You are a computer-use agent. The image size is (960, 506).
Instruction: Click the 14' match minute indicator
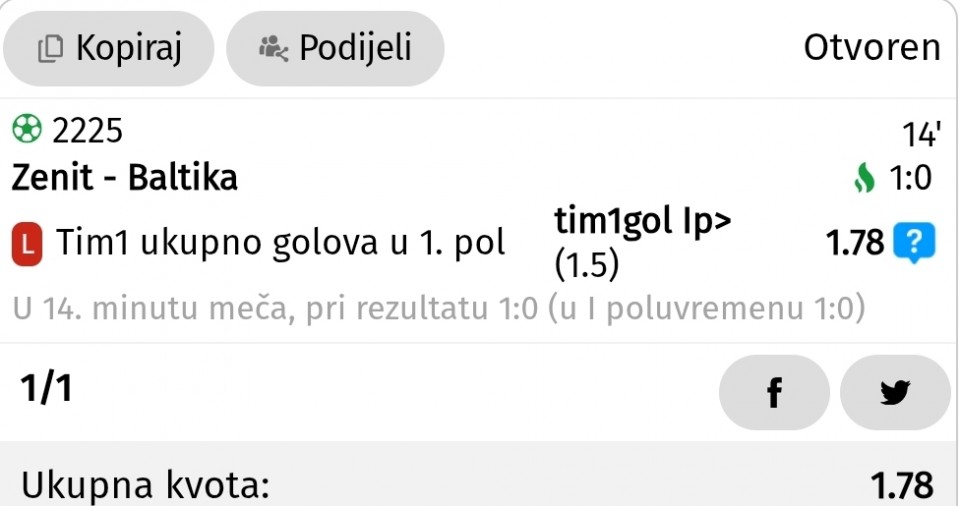(x=921, y=134)
